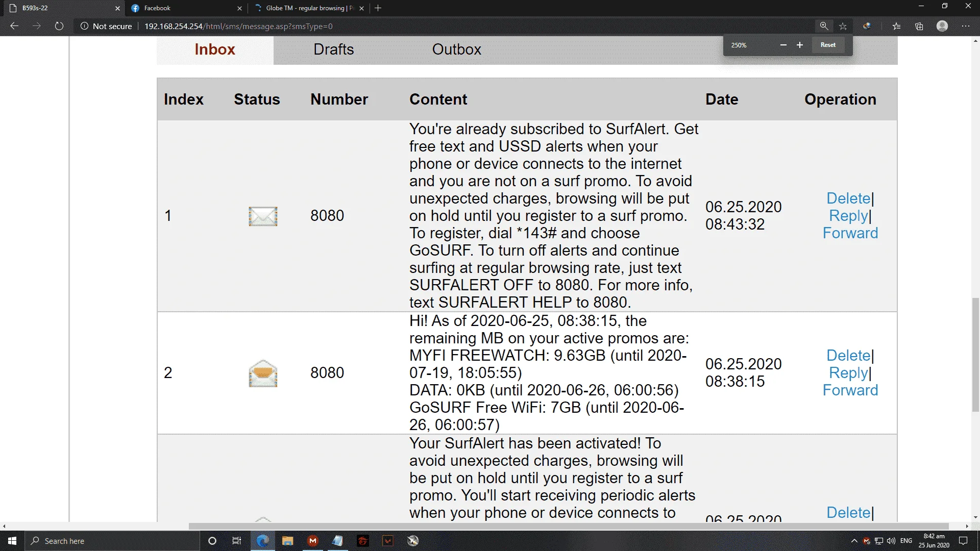The height and width of the screenshot is (551, 980).
Task: Click the date 06.25.2020 08:43:32
Action: pos(743,216)
